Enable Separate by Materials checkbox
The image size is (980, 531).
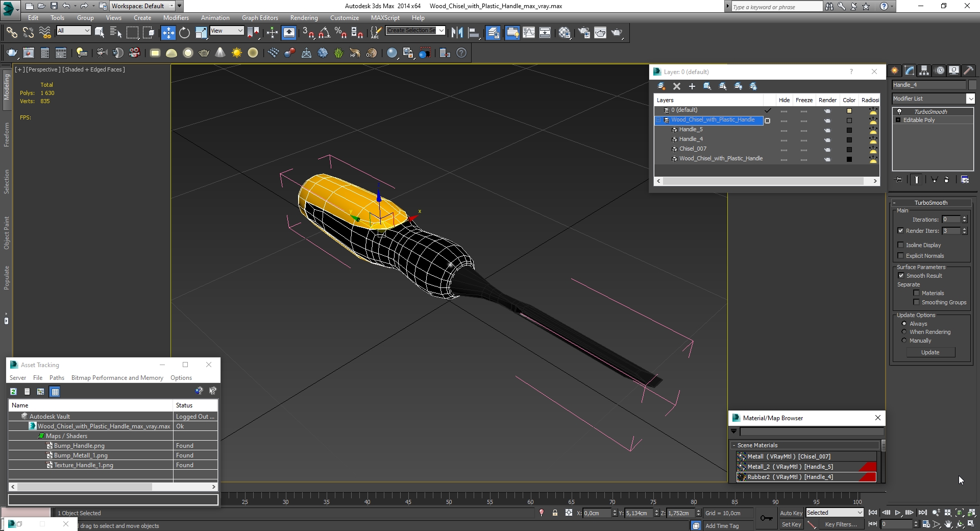[x=916, y=293]
